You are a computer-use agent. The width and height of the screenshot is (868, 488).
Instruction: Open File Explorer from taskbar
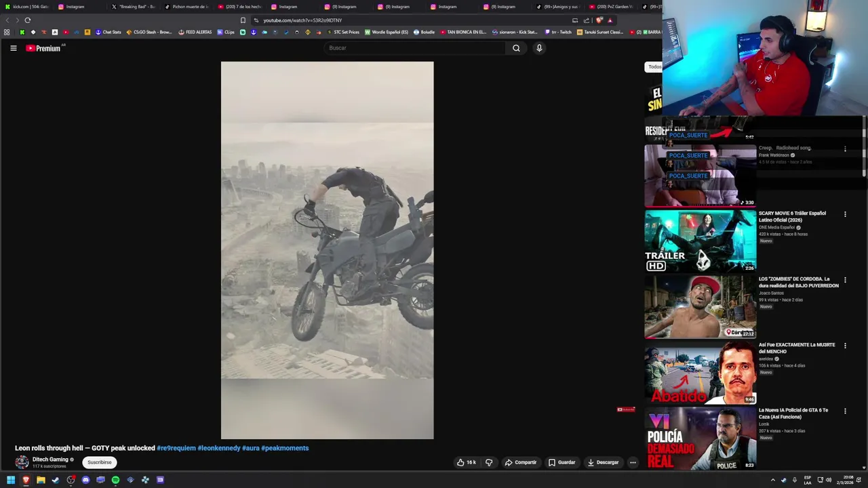coord(41,480)
